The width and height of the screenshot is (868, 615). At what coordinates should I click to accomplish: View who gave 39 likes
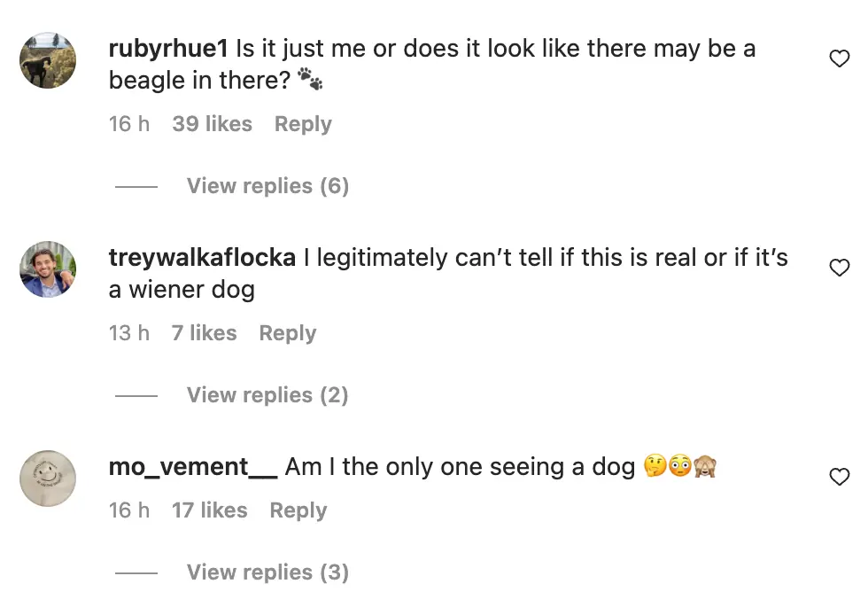point(212,124)
